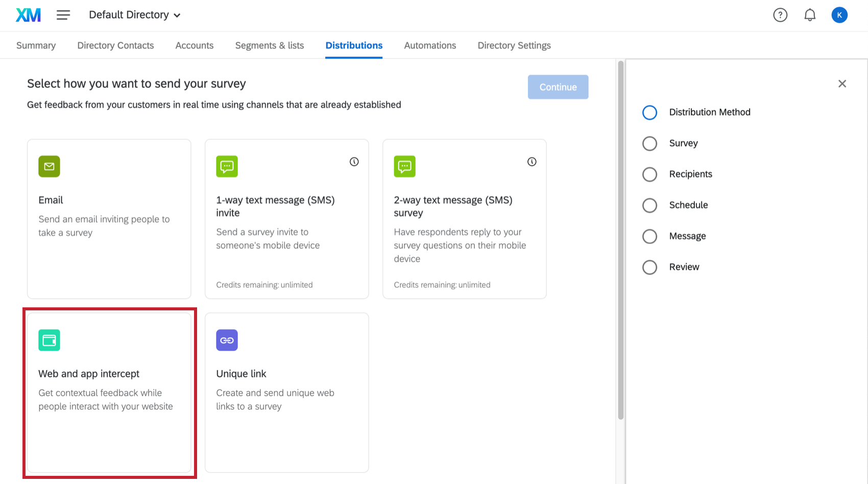868x484 pixels.
Task: Choose the Email card title
Action: (51, 200)
